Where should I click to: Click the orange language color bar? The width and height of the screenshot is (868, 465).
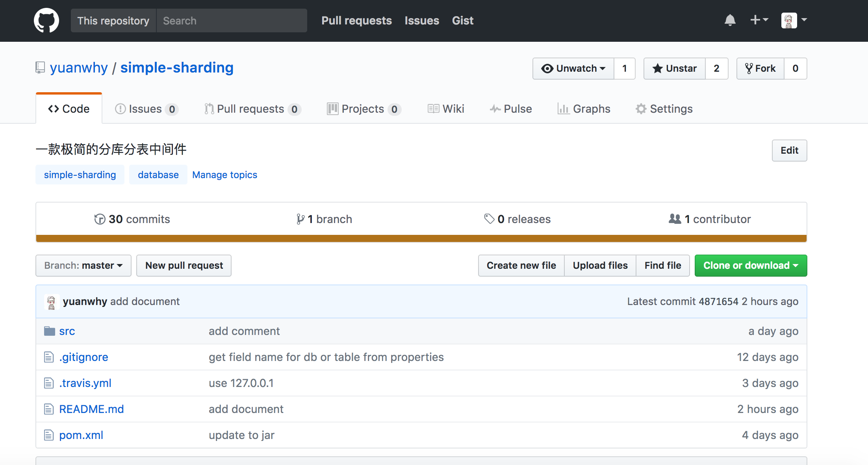[421, 238]
